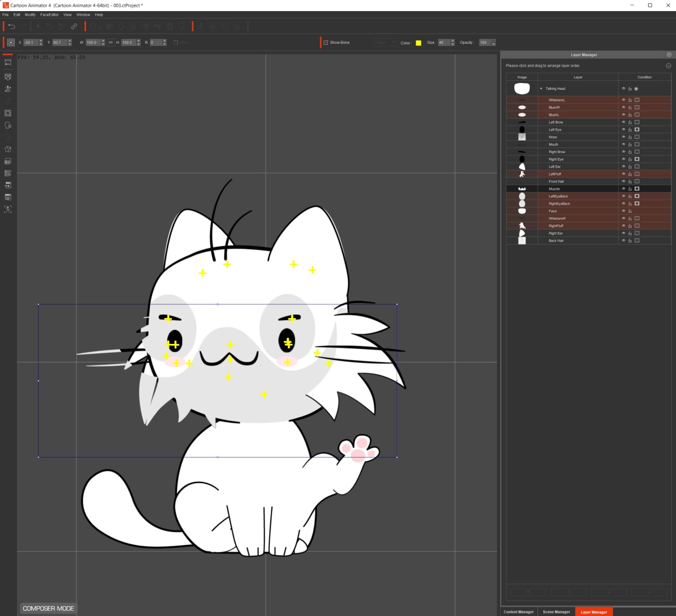Collapse the Talking Head layer group

[541, 89]
